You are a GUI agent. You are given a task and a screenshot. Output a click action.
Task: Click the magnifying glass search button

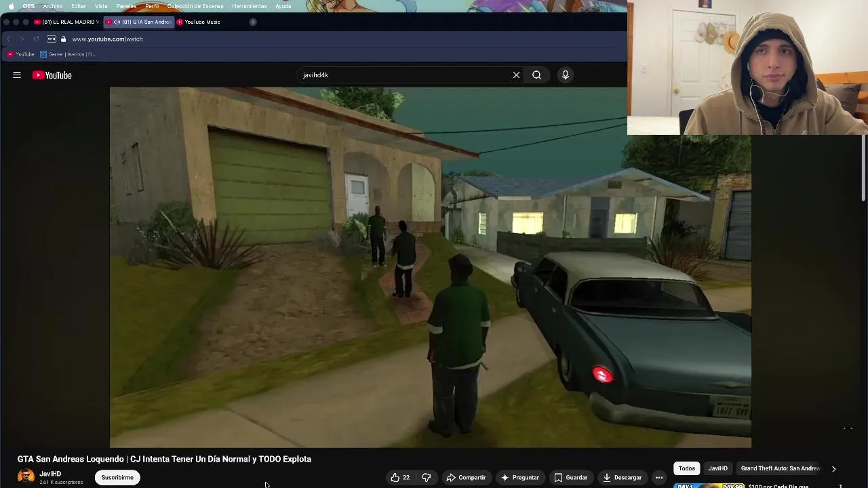[536, 75]
